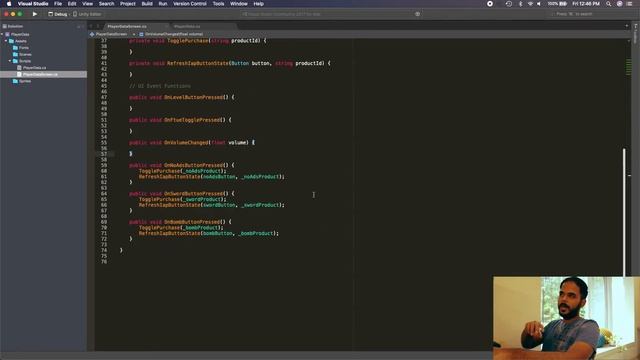
Task: Open the Search menu
Action: tap(107, 4)
